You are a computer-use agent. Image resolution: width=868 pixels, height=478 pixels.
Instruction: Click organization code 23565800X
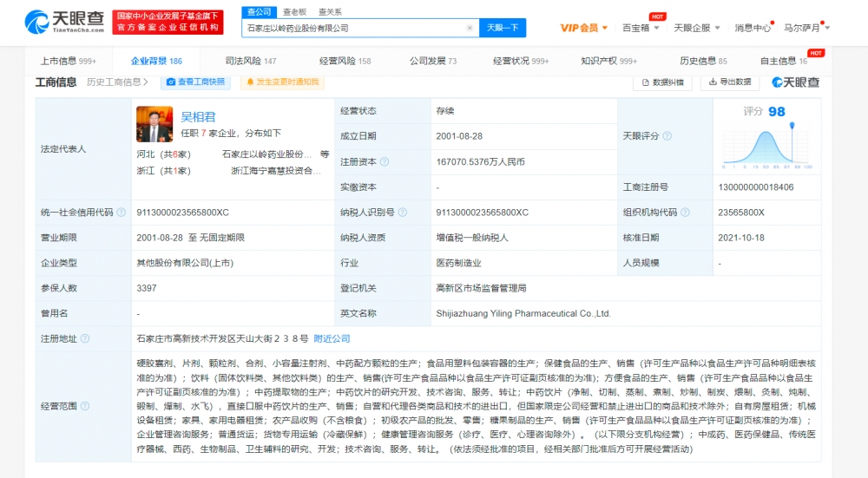pos(741,213)
